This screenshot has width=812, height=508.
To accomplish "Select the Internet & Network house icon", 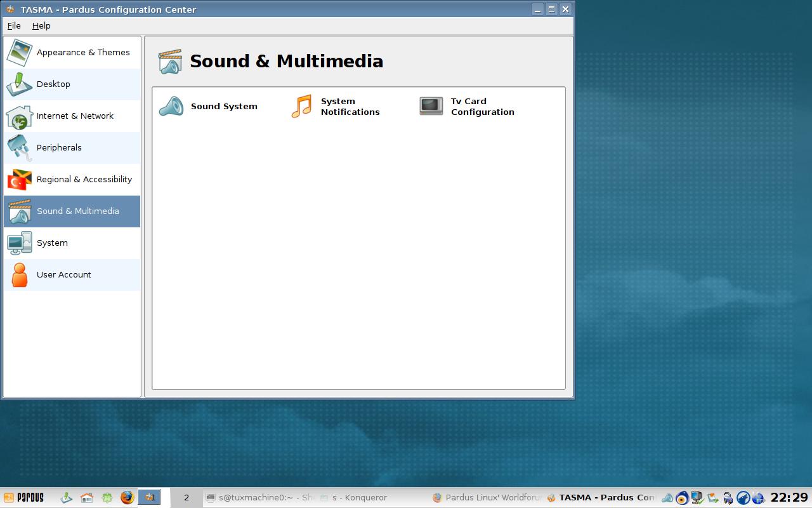I will tap(19, 116).
